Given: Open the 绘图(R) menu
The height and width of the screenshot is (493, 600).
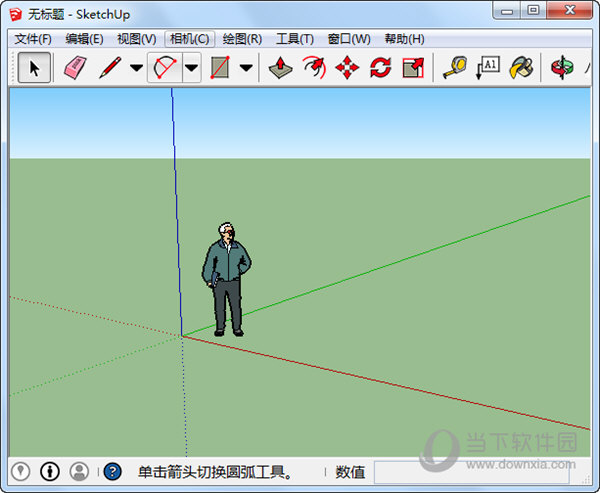Looking at the screenshot, I should (x=242, y=39).
